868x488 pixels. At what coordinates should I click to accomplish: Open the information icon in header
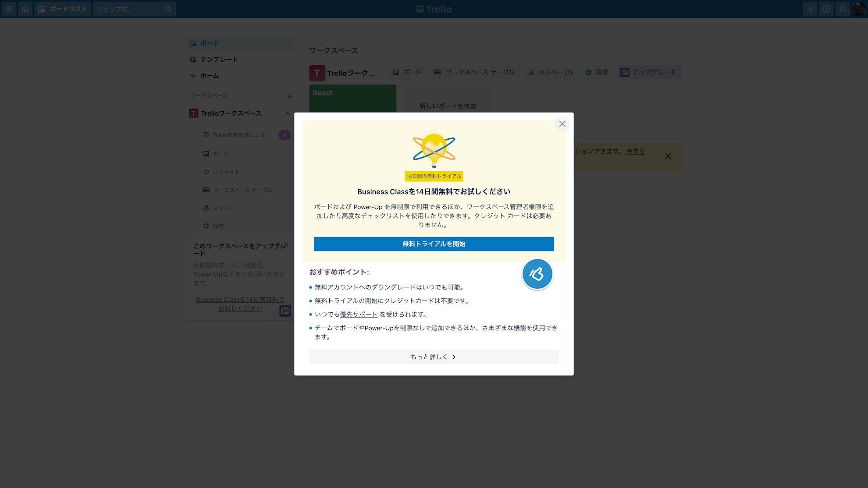pos(826,9)
